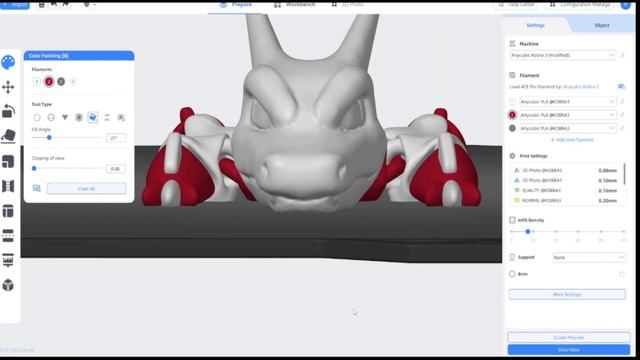
Task: Click the undo arrow in top toolbar
Action: tap(54, 5)
